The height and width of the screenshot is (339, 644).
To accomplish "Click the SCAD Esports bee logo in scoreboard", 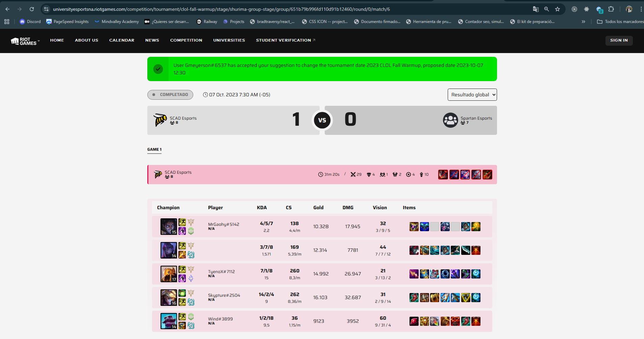I will pyautogui.click(x=160, y=120).
